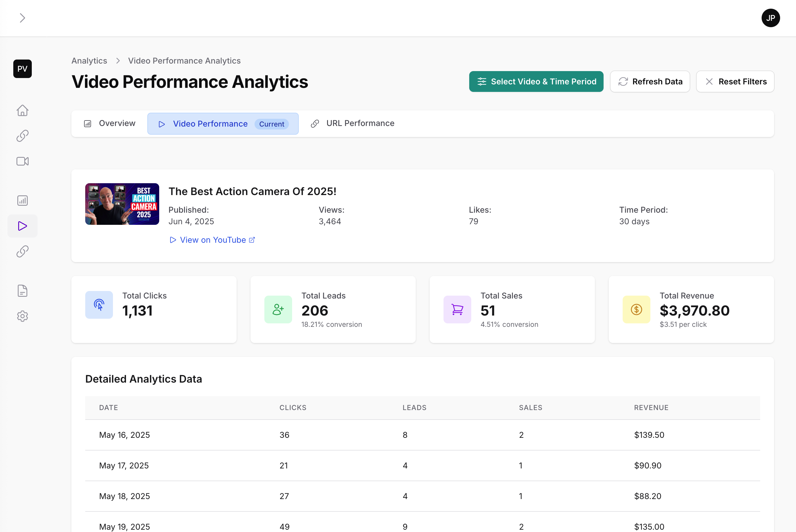The image size is (796, 532).
Task: Click the 51 total sales value
Action: pyautogui.click(x=488, y=311)
